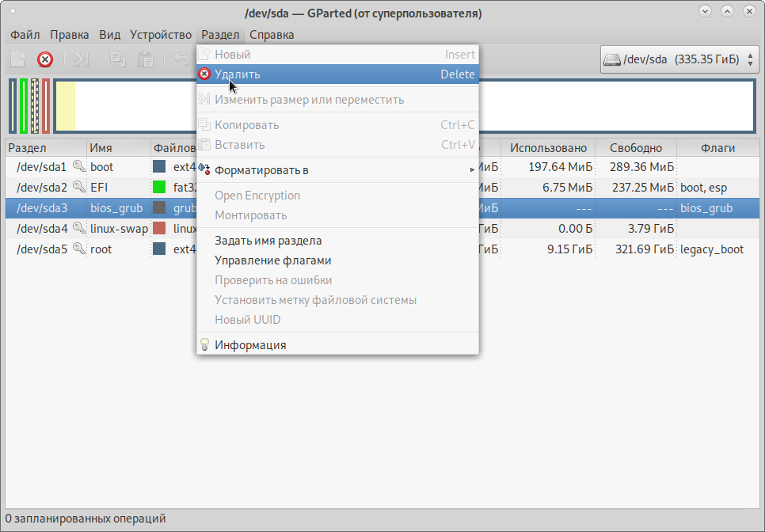Click the copy partition toolbar icon
Viewport: 765px width, 532px height.
tap(117, 59)
